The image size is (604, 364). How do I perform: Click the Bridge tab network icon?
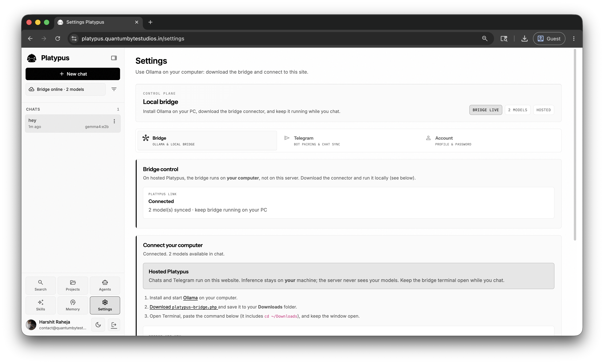point(146,138)
